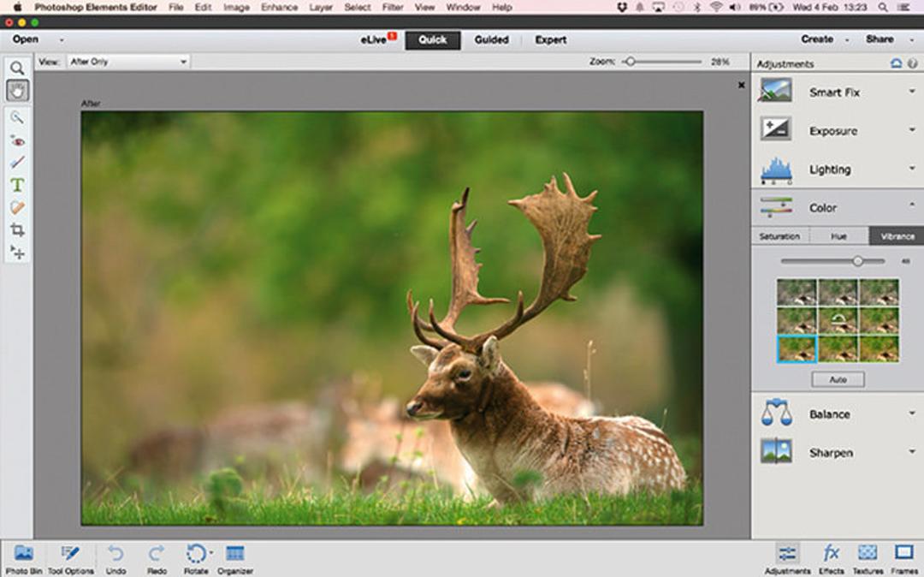This screenshot has width=924, height=577.
Task: Adjust the Vibrance slider handle
Action: tap(857, 261)
